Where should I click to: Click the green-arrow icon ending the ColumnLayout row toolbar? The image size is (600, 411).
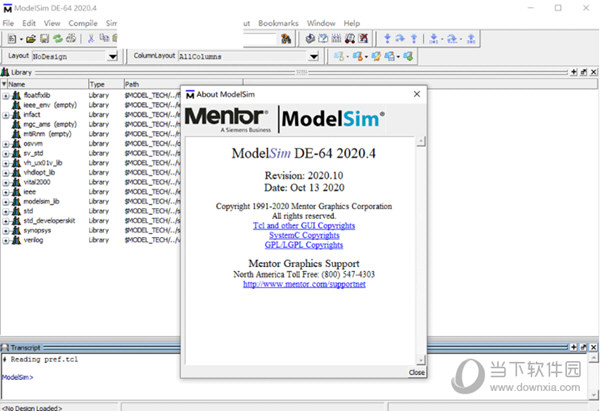pos(408,56)
